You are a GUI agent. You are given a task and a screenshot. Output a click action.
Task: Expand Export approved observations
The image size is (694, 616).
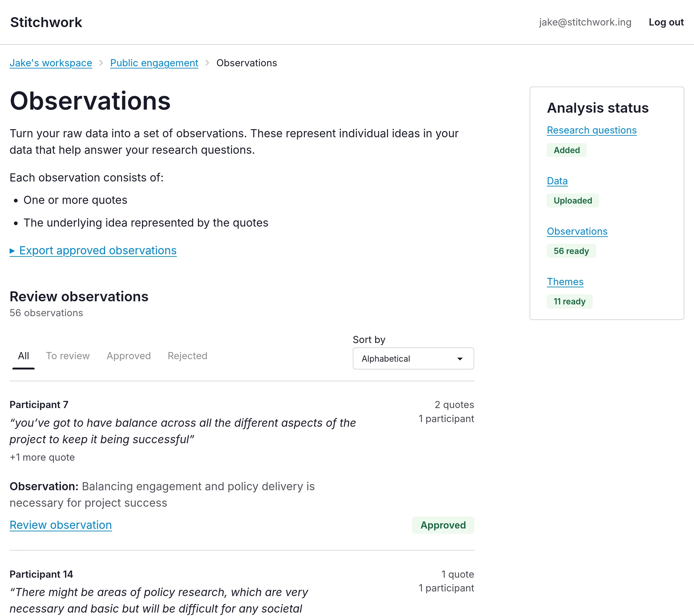93,251
